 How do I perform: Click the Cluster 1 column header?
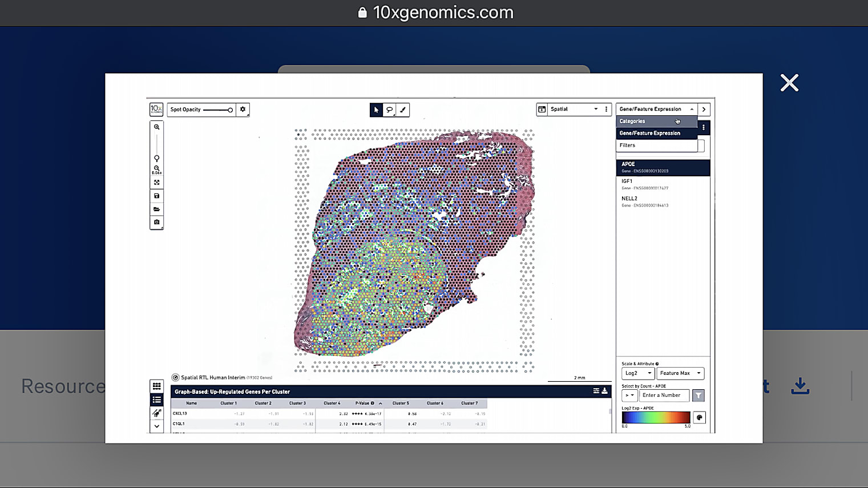229,404
